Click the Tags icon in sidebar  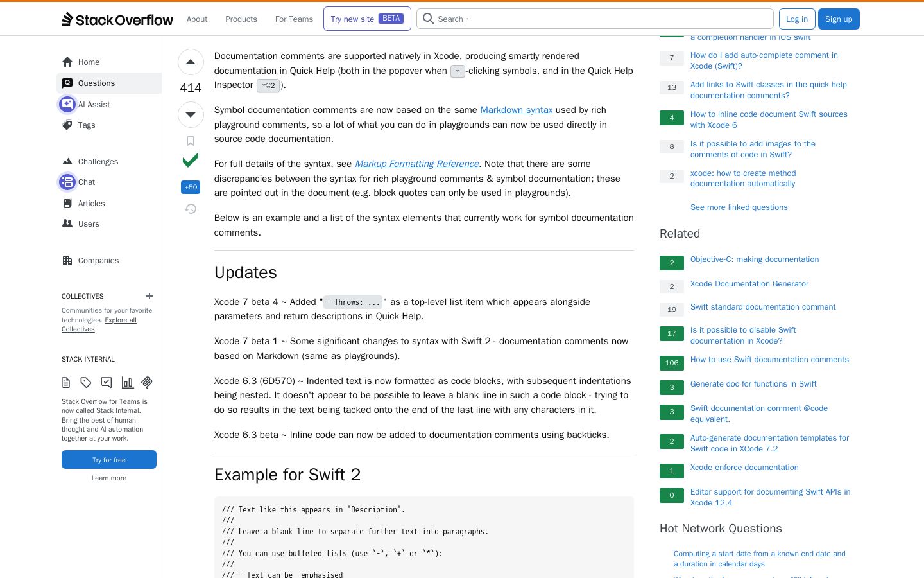pos(67,125)
